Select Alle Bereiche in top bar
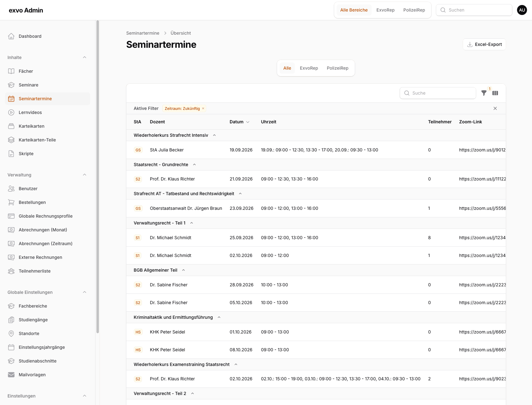 (354, 10)
